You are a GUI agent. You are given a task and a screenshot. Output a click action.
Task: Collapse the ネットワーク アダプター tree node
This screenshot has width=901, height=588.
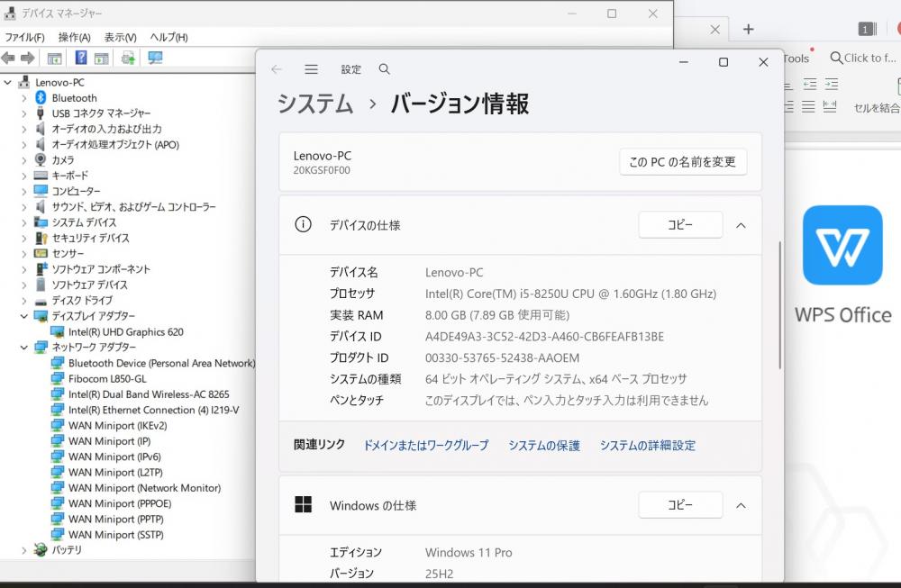coord(24,348)
